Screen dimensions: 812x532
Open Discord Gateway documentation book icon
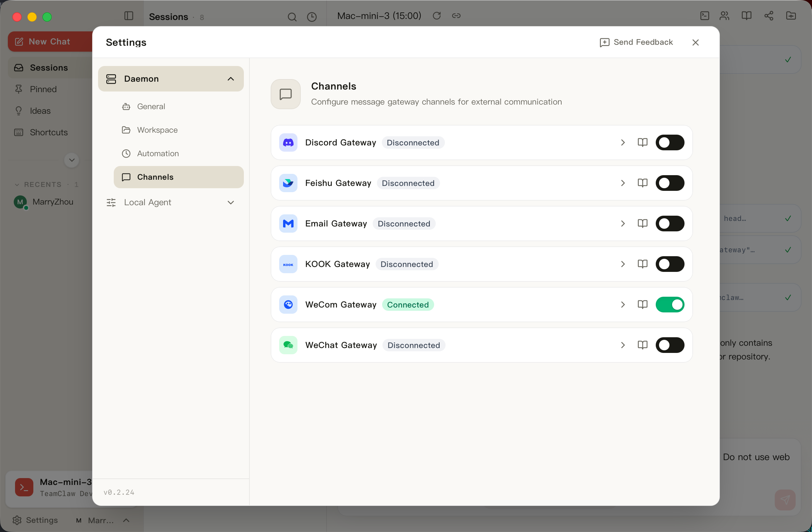click(642, 142)
